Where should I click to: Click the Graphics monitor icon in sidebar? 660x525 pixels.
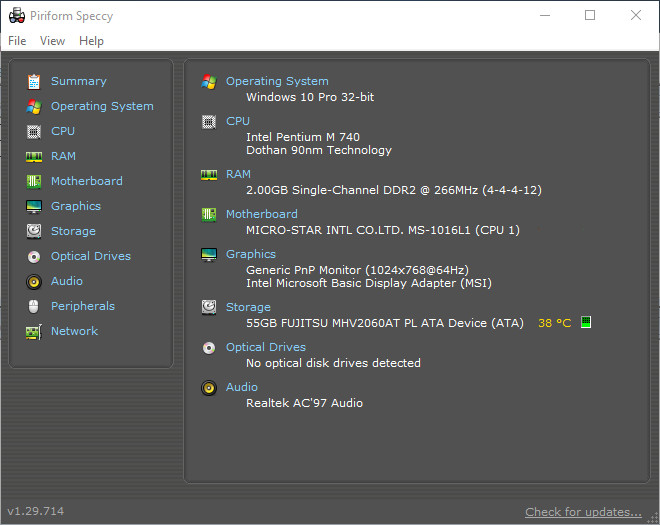coord(34,207)
